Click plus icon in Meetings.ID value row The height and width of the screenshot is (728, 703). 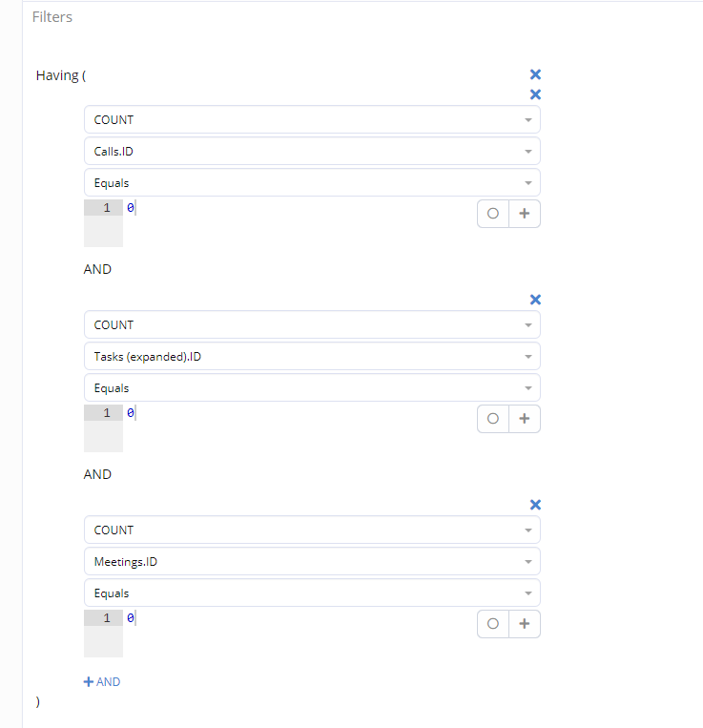[524, 624]
